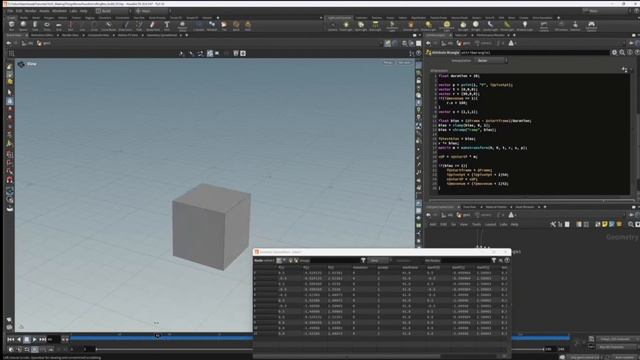Select the Grid shelf tool

[x=59, y=26]
